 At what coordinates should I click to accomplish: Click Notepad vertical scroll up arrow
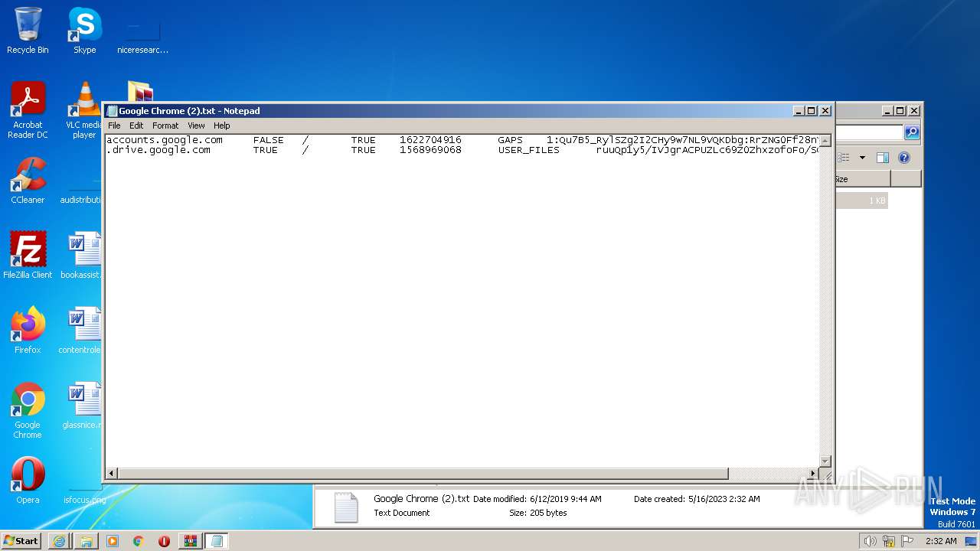(x=825, y=141)
